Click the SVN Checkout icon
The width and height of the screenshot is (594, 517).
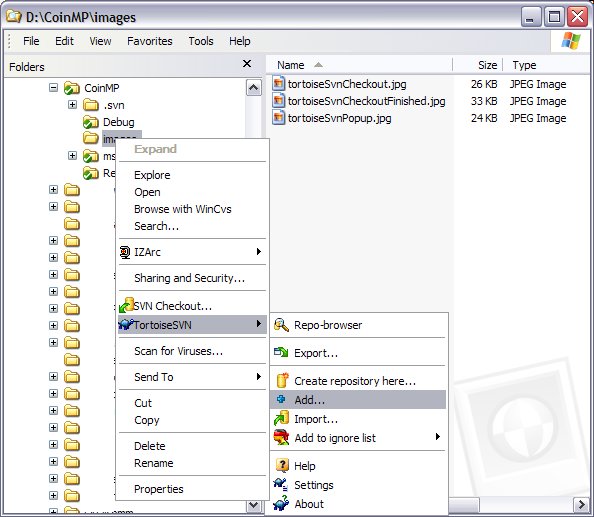click(126, 305)
